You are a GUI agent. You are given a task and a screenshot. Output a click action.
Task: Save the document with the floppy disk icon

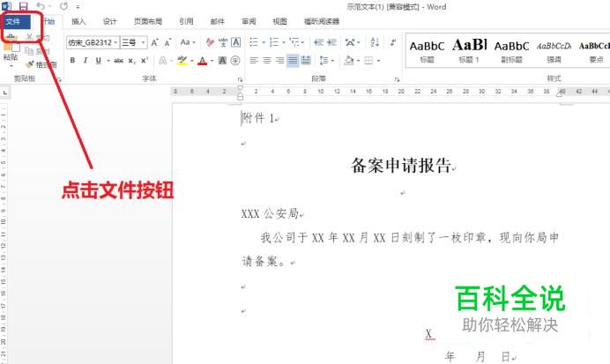23,6
